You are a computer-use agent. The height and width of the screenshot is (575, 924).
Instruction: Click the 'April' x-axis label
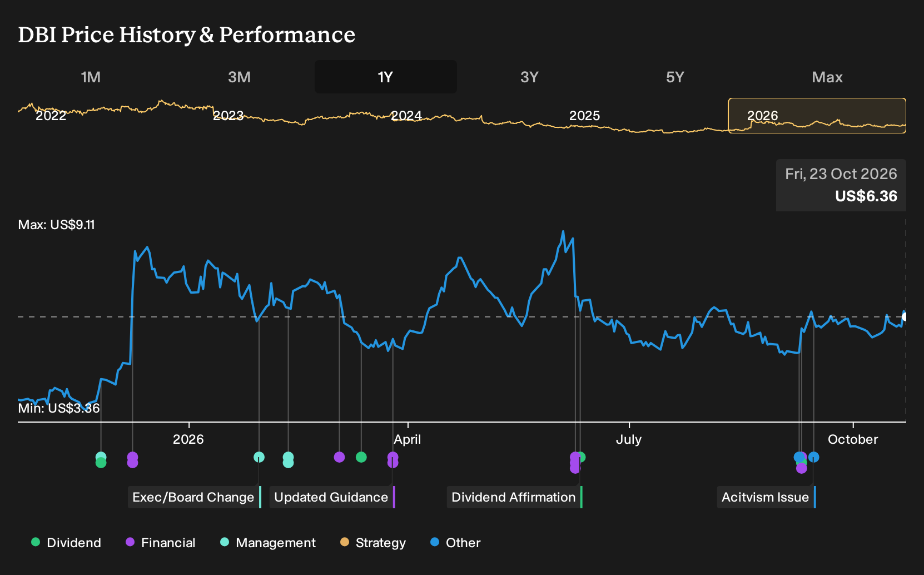coord(408,439)
